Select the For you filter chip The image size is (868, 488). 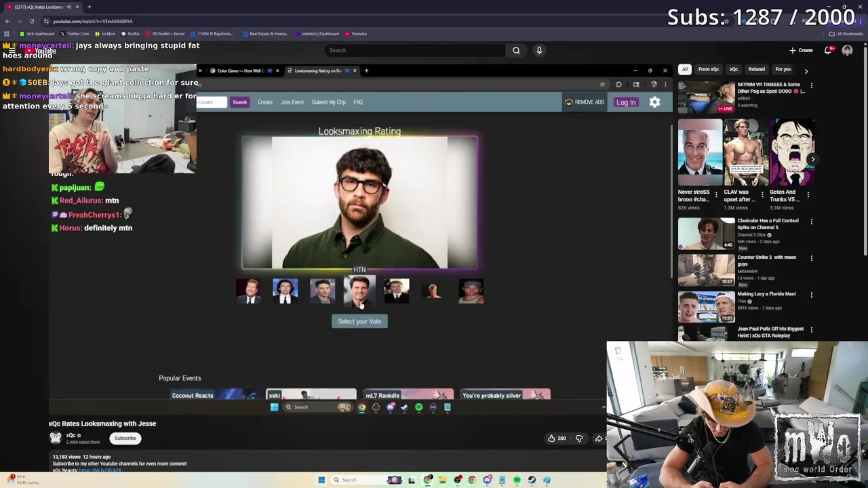783,69
